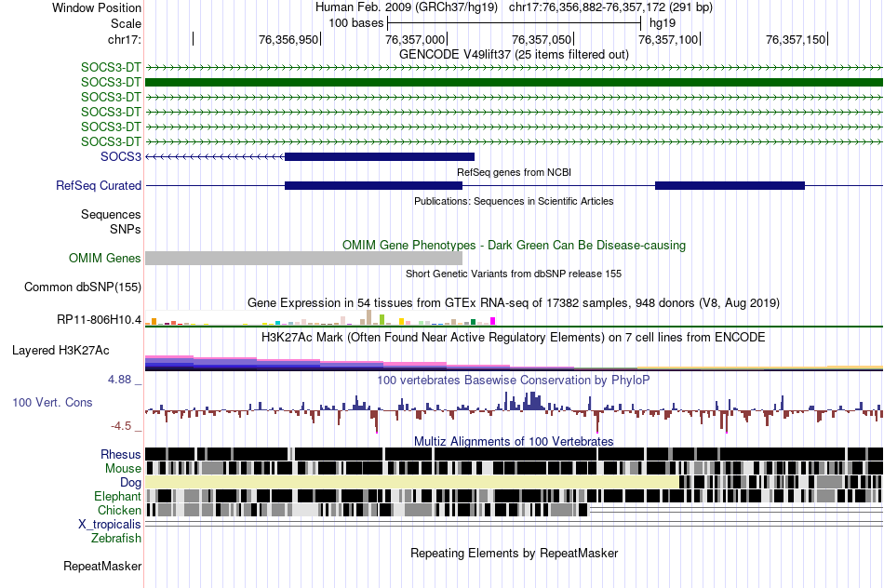This screenshot has height=588, width=884.
Task: Click the pale yellow Dog alignment bar
Action: [x=412, y=482]
